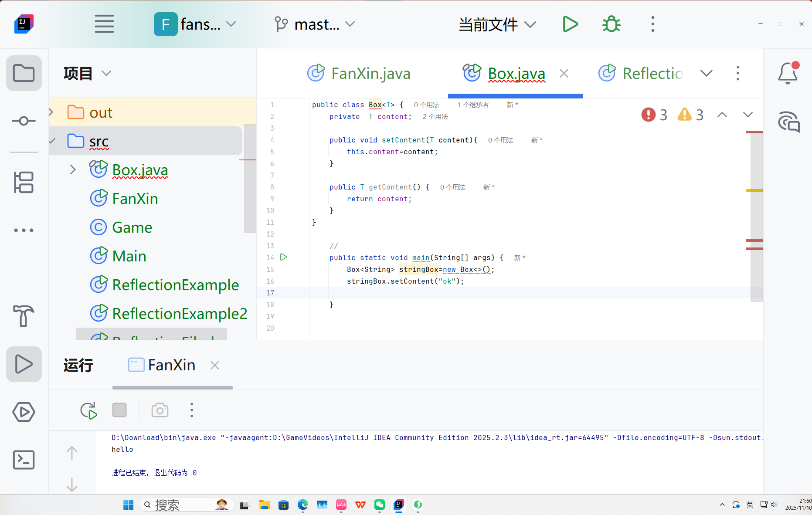
Task: Run main method from gutter icon
Action: point(284,257)
